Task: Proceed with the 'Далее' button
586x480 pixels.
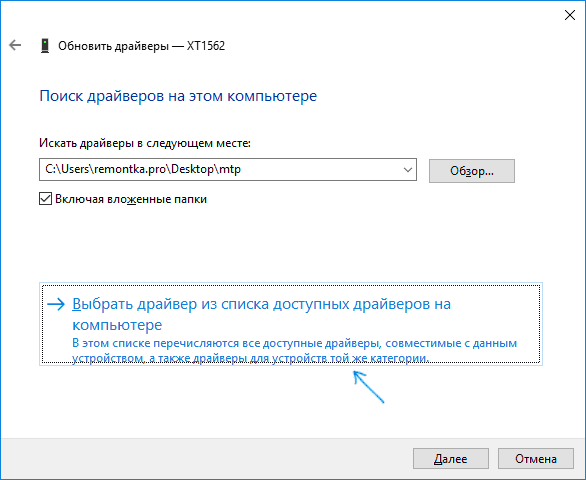Action: (x=451, y=458)
